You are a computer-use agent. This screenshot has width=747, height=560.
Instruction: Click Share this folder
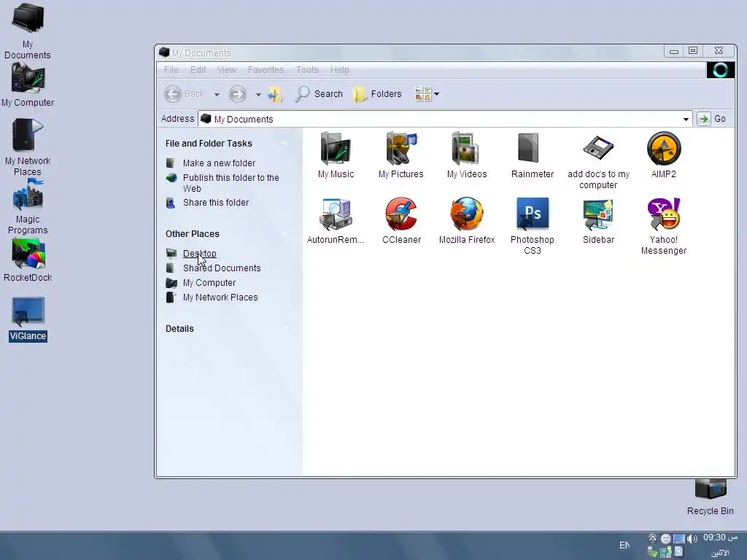tap(216, 203)
